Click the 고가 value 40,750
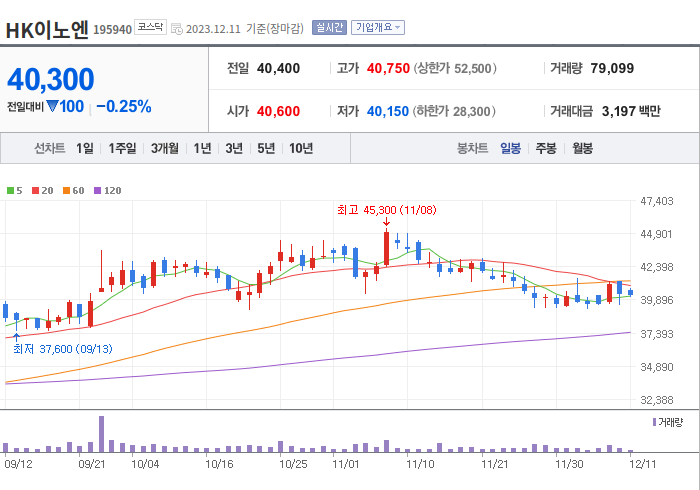This screenshot has width=700, height=490. point(388,68)
